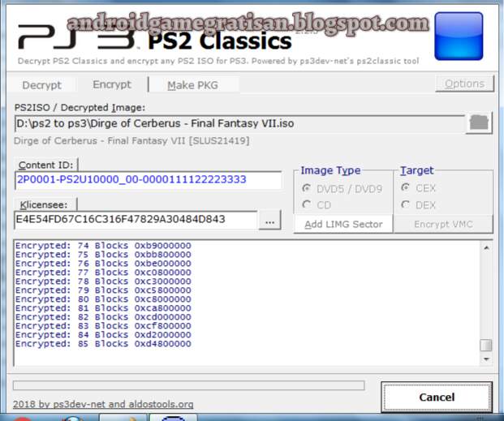Click the Content ID text field
The height and width of the screenshot is (421, 504).
coord(149,179)
